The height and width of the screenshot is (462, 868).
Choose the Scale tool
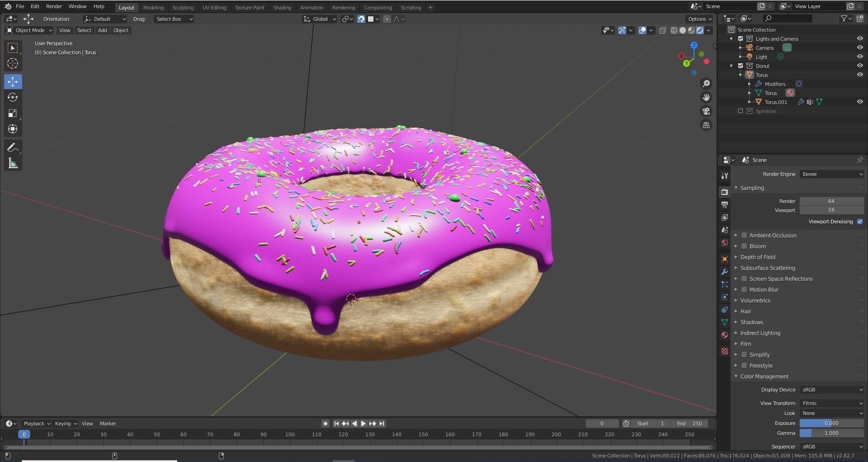pos(13,113)
